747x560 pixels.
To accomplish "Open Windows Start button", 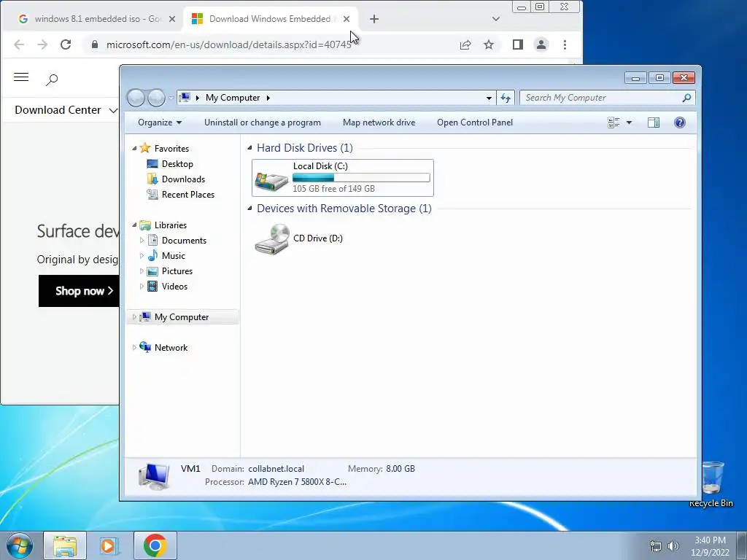I will tap(20, 545).
